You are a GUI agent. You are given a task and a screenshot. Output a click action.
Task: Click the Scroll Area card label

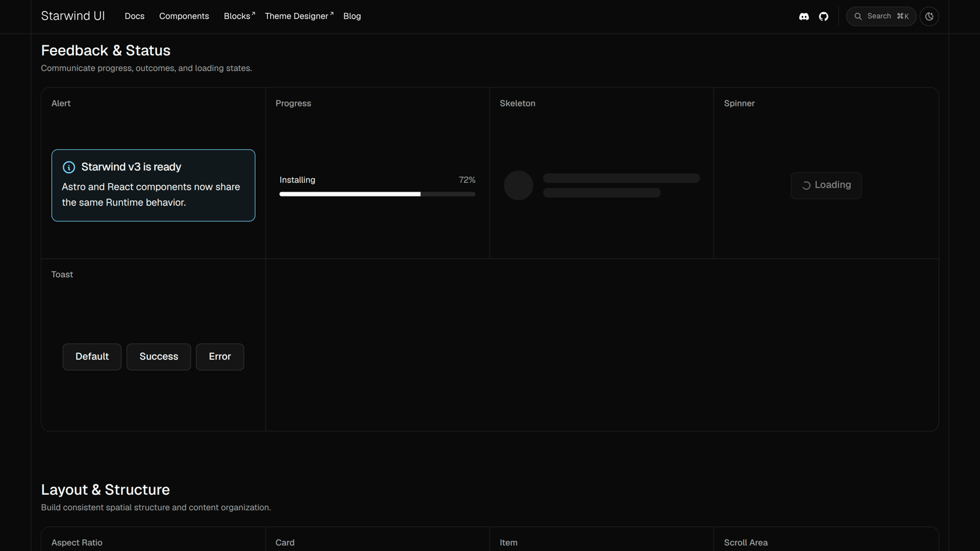745,543
